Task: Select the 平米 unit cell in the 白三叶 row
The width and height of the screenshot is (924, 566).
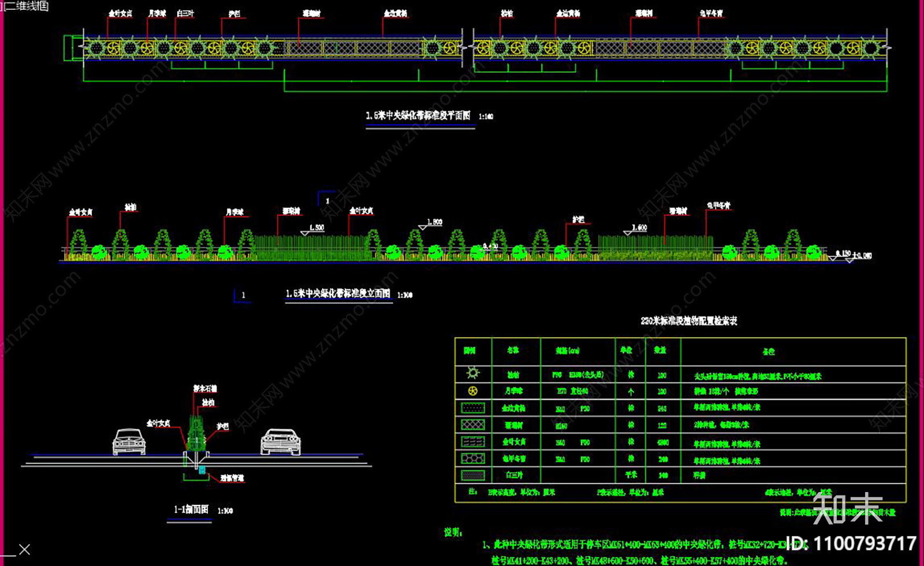Action: pos(631,475)
